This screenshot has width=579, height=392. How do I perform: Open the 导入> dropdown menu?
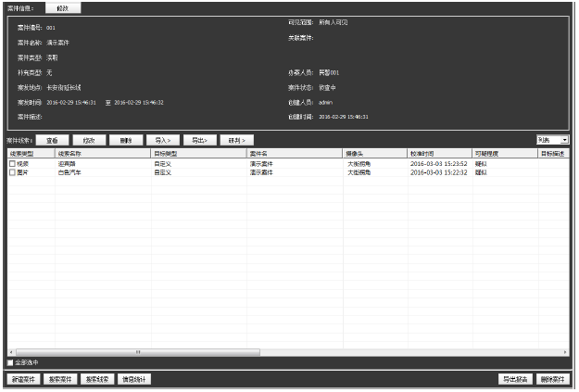coord(162,139)
